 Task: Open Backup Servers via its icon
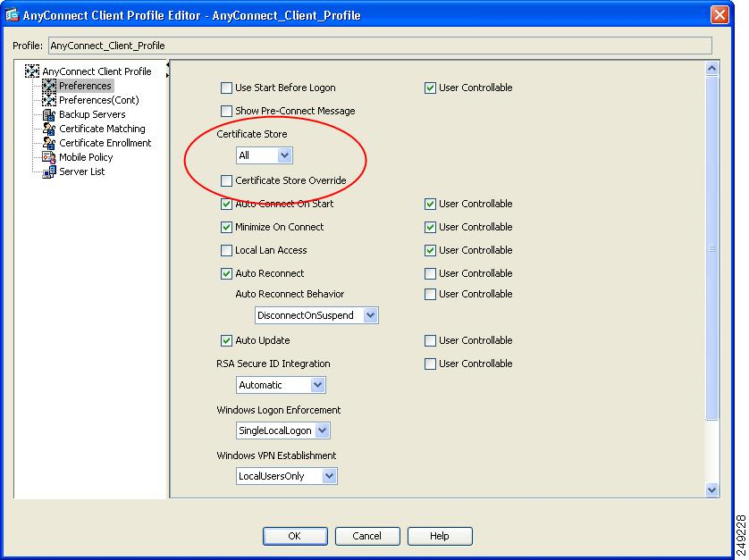coord(49,114)
